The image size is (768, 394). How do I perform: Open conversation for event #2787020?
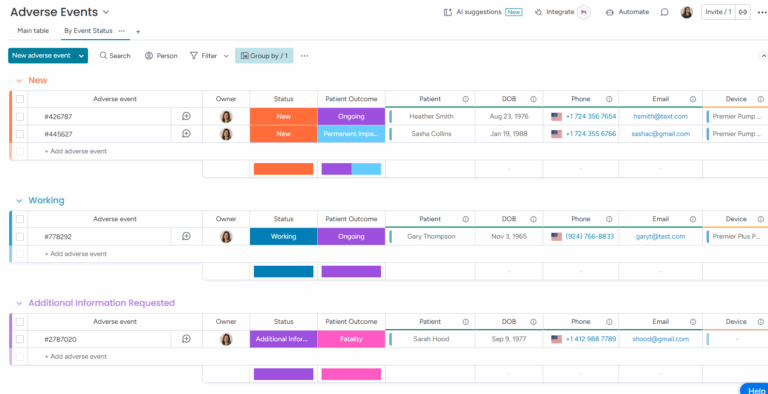(186, 339)
